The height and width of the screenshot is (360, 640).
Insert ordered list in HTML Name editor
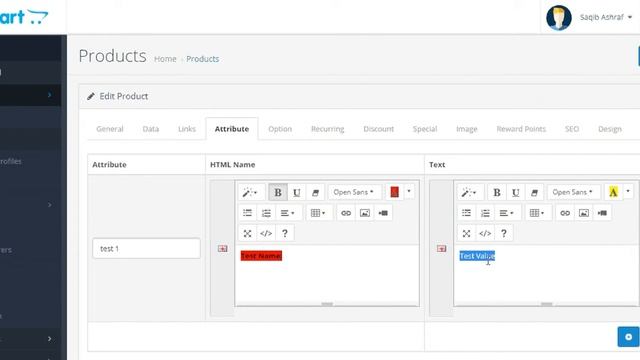(266, 213)
